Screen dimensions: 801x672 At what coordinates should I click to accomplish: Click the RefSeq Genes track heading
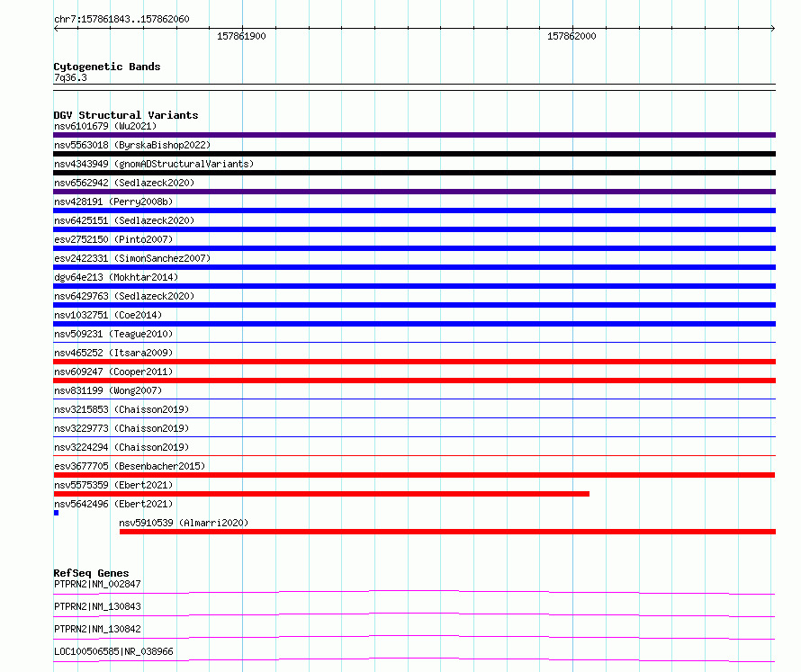point(91,573)
